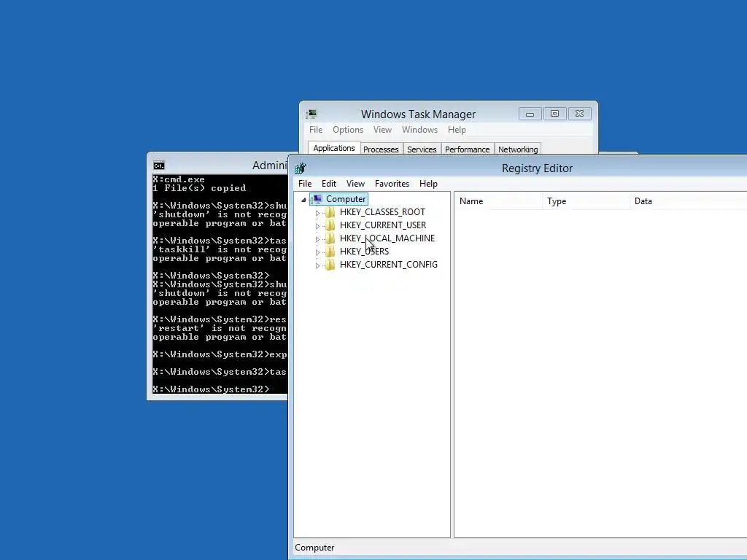Expand the HKEY_LOCAL_MACHINE key
This screenshot has height=560, width=747.
tap(318, 239)
